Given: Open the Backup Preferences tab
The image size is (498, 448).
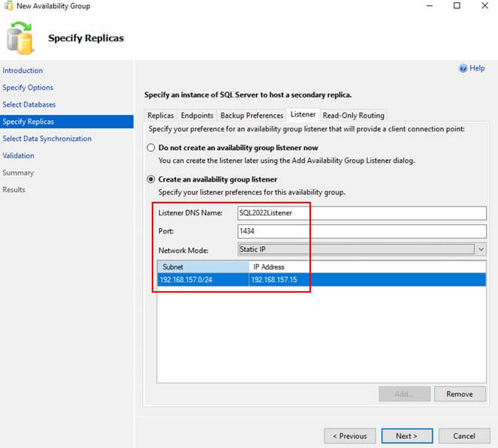Looking at the screenshot, I should click(x=251, y=116).
